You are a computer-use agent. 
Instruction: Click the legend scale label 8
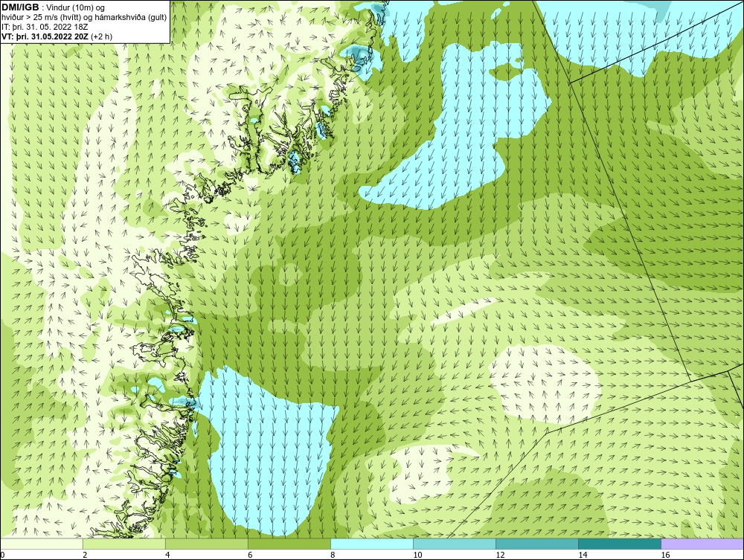(x=333, y=555)
